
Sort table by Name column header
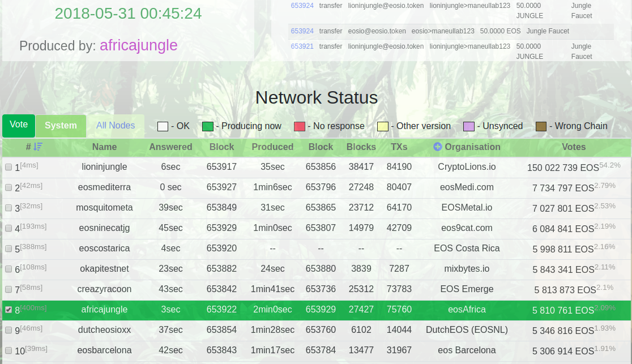(104, 147)
